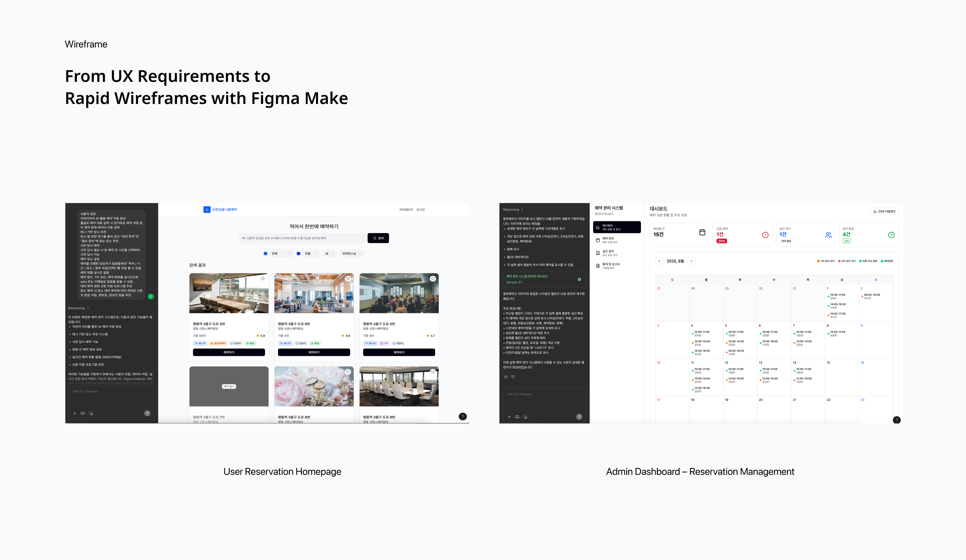
Task: Click the reservation search text input field
Action: 302,238
